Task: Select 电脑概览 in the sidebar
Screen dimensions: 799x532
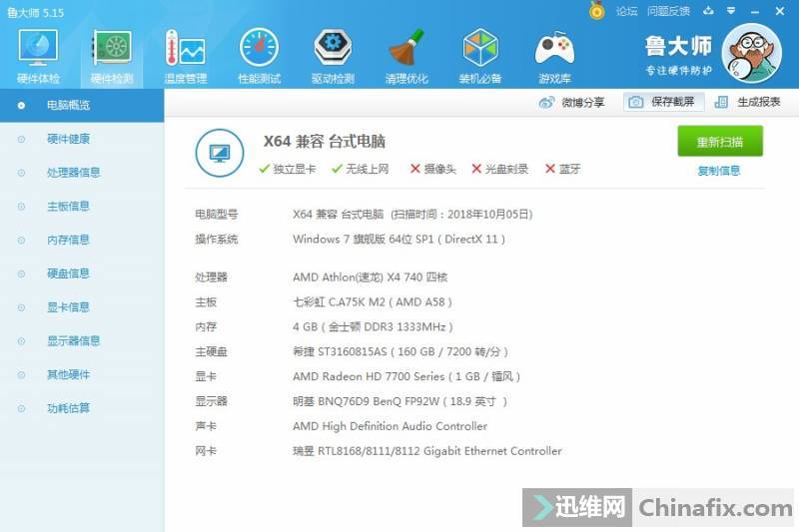Action: [x=82, y=106]
